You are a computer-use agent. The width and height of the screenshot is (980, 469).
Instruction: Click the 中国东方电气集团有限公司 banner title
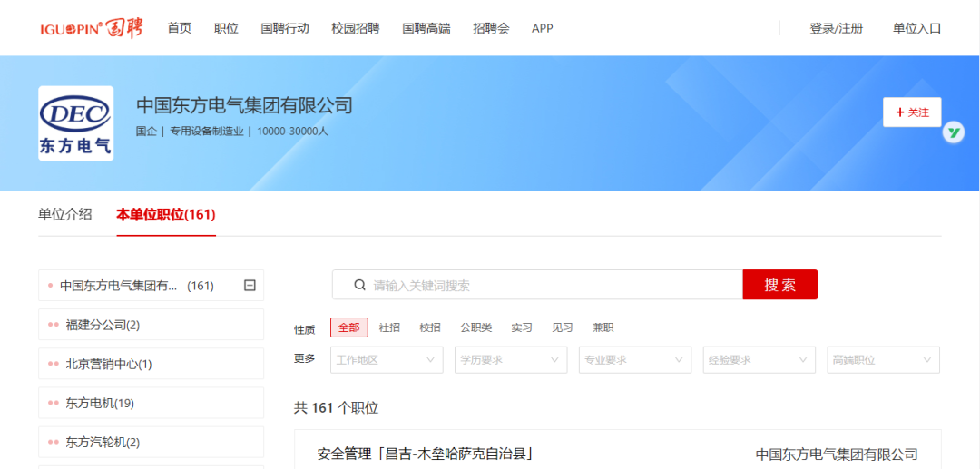244,105
